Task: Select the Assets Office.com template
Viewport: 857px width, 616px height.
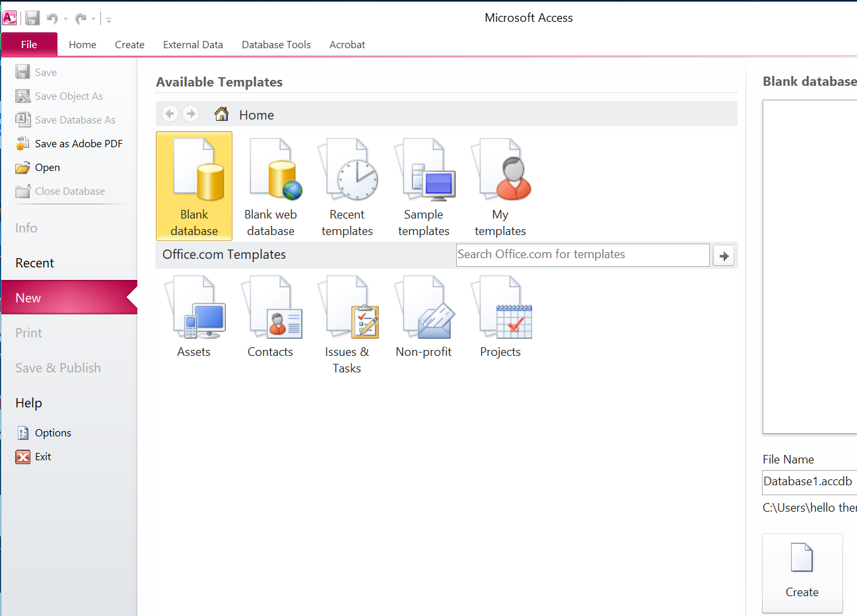Action: pos(194,317)
